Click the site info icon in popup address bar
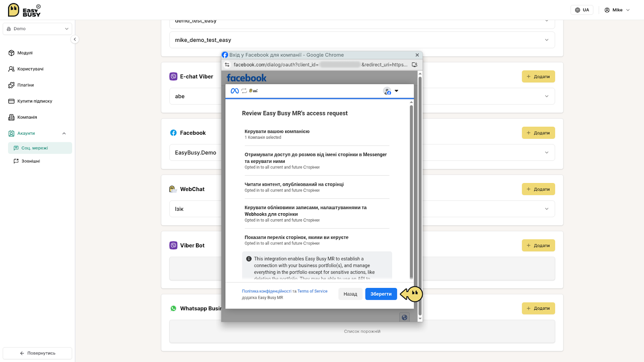 (227, 65)
